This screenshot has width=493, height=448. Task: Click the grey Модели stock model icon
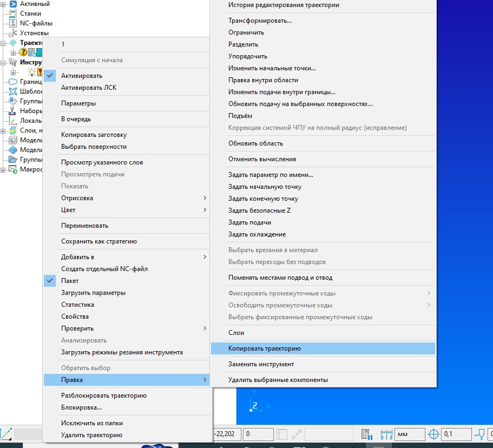tap(13, 140)
